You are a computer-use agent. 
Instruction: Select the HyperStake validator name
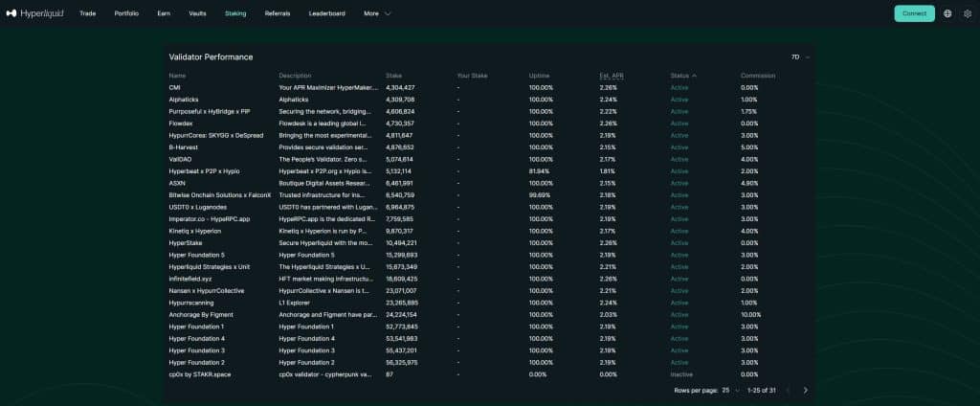(186, 242)
